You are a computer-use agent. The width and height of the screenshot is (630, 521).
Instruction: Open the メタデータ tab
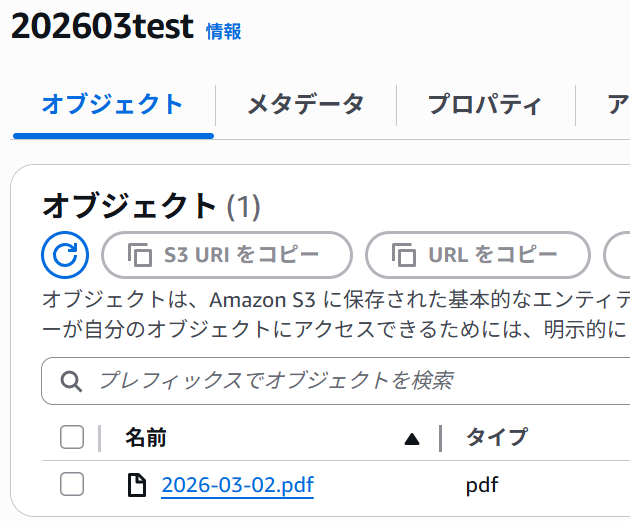[305, 104]
